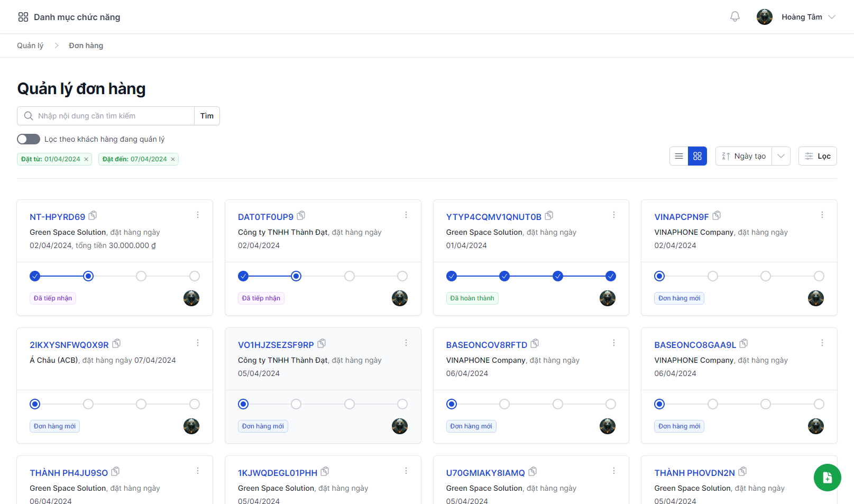This screenshot has height=504, width=854.
Task: Toggle 'Lọc theo khách hàng đang quản lý' switch
Action: tap(29, 139)
